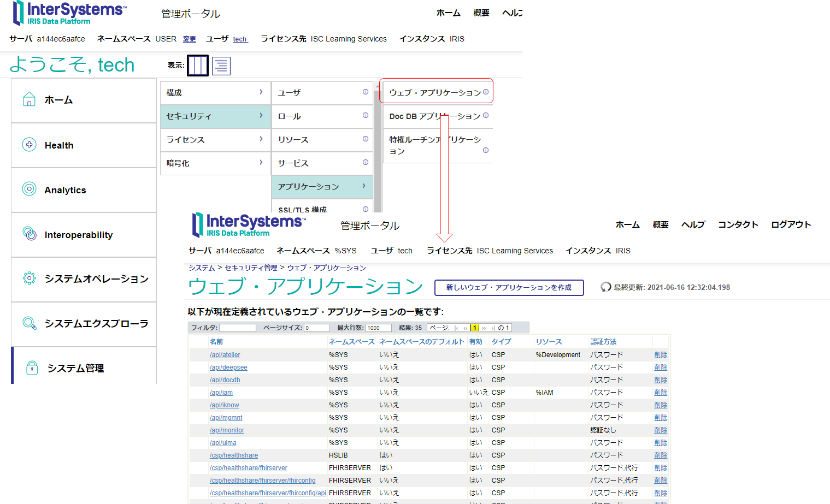The image size is (830, 504).
Task: Click the refresh icon beside 最終更新
Action: [x=605, y=287]
